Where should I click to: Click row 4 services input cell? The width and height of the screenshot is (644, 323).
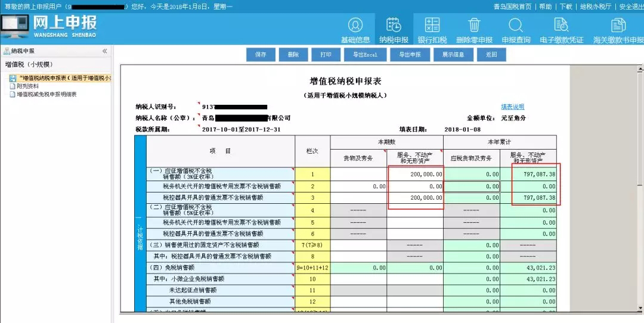415,210
